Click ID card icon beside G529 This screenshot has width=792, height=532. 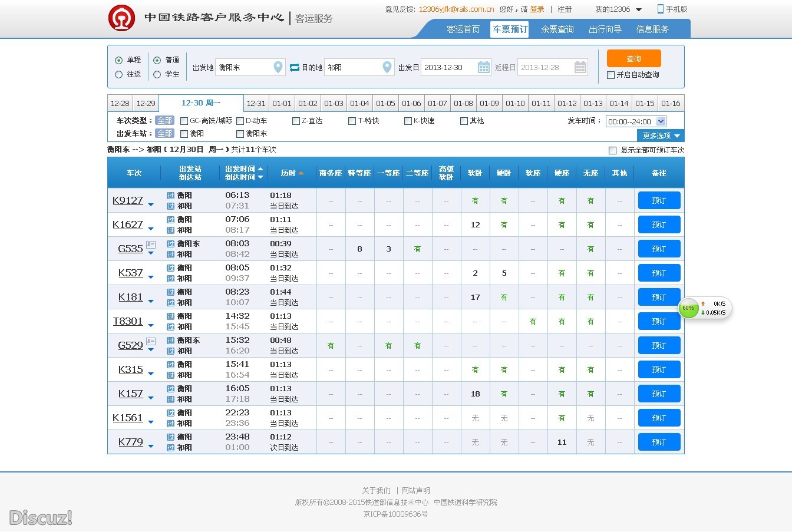pyautogui.click(x=151, y=341)
